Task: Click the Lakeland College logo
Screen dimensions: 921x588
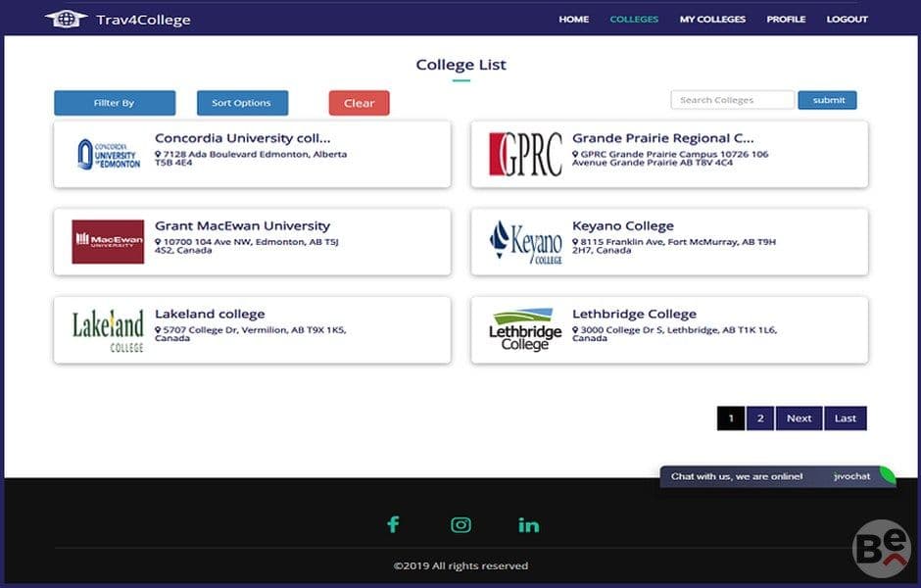Action: click(x=108, y=330)
